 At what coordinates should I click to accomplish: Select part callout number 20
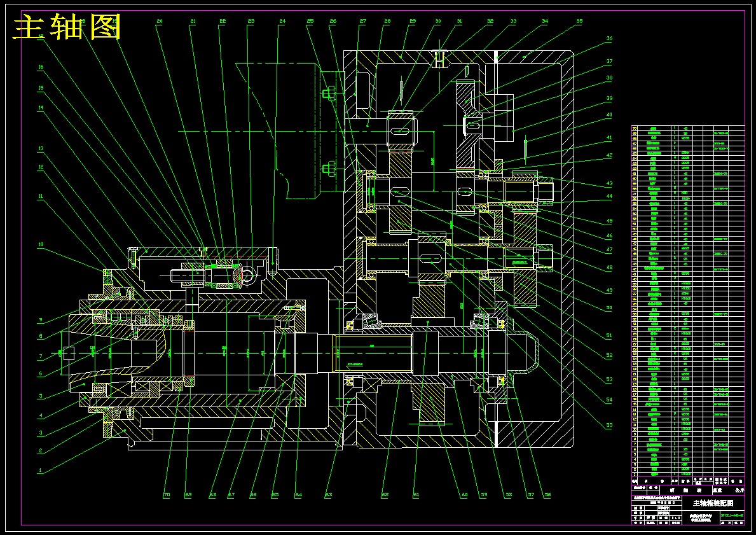click(x=159, y=21)
